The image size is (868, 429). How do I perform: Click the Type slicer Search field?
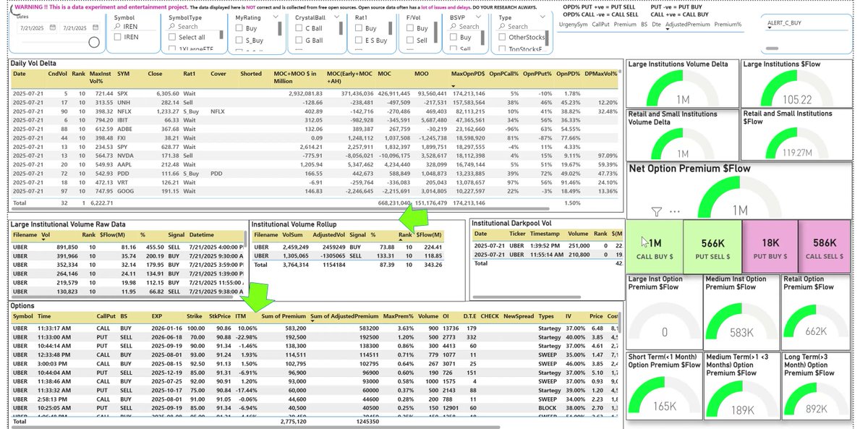click(524, 26)
